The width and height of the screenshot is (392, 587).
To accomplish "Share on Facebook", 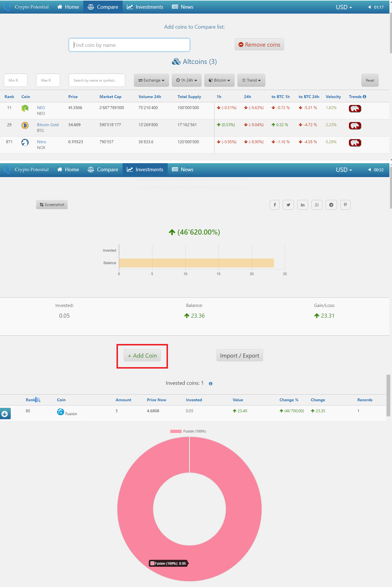I will pos(275,205).
